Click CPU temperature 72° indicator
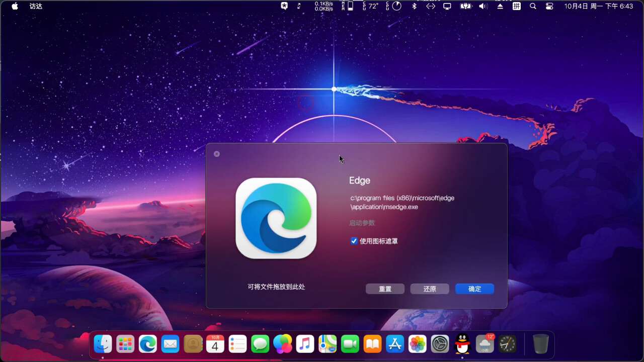Image resolution: width=644 pixels, height=362 pixels. 371,6
